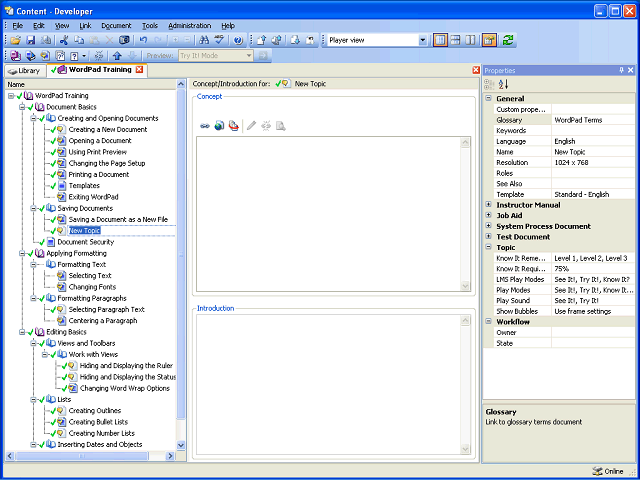This screenshot has width=640, height=480.
Task: Toggle the Properties panel pin
Action: 622,70
